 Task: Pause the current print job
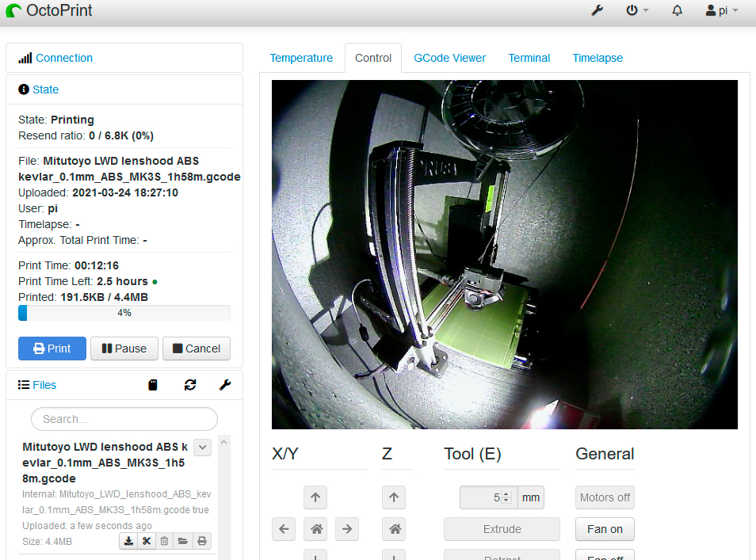pos(124,349)
